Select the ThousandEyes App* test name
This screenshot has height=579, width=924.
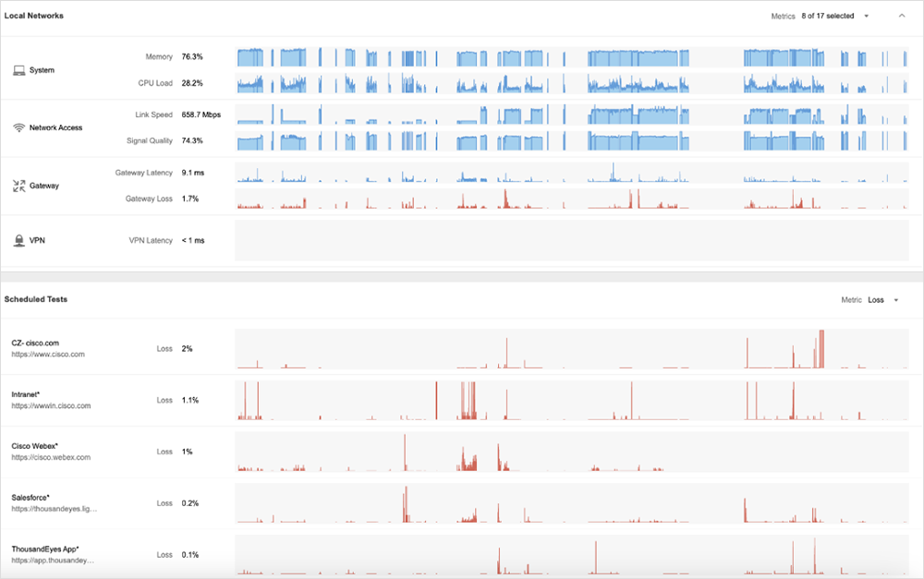tap(45, 549)
